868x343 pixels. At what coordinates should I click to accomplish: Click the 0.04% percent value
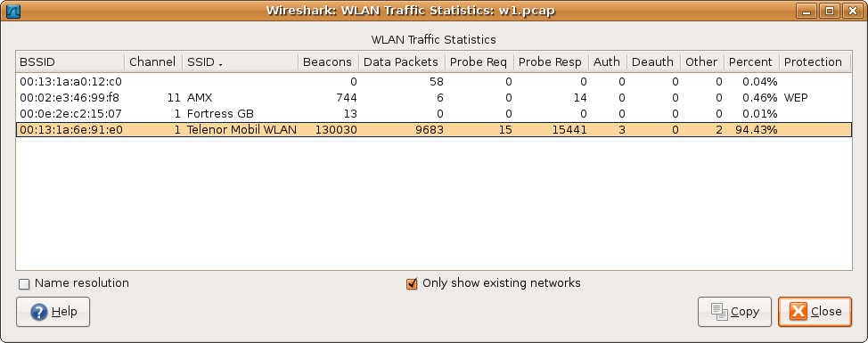pos(760,82)
